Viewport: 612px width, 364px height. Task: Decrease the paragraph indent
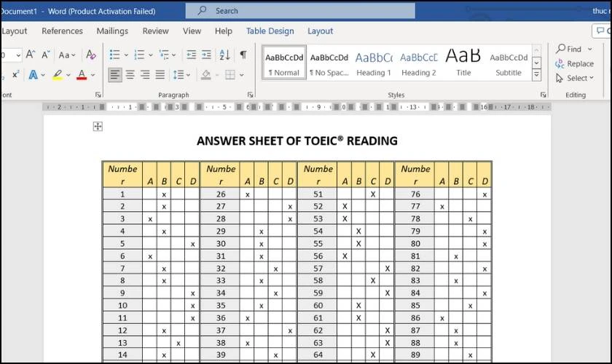point(191,55)
